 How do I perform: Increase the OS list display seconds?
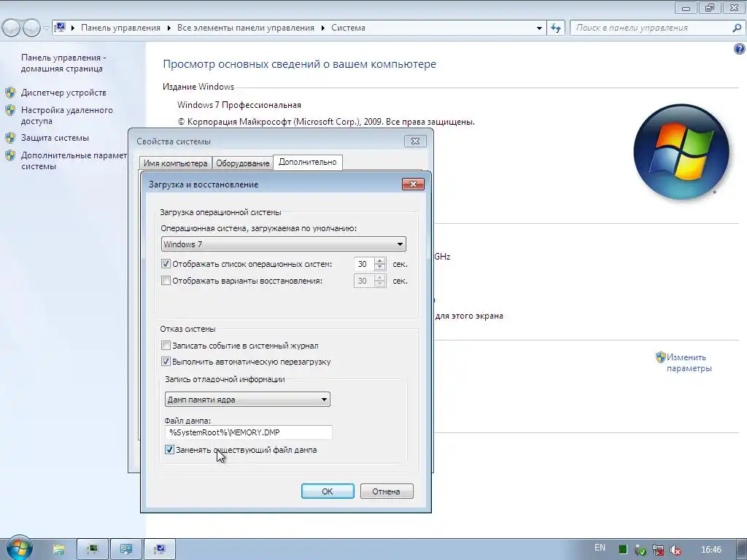pos(379,260)
